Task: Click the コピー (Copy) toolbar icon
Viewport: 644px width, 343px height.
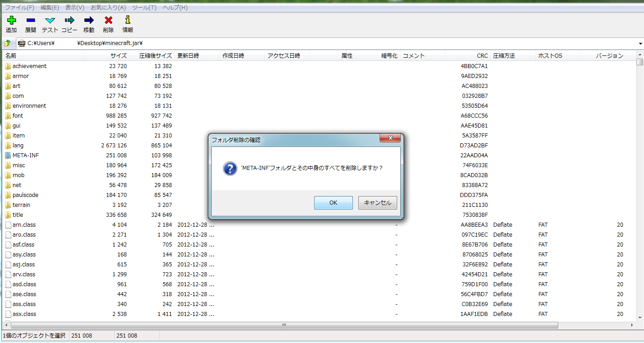Action: [69, 20]
